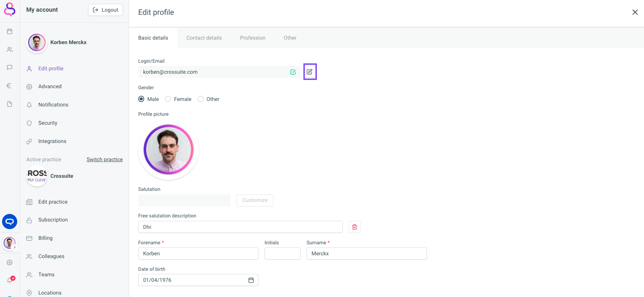
Task: Click the Logout button
Action: point(105,10)
